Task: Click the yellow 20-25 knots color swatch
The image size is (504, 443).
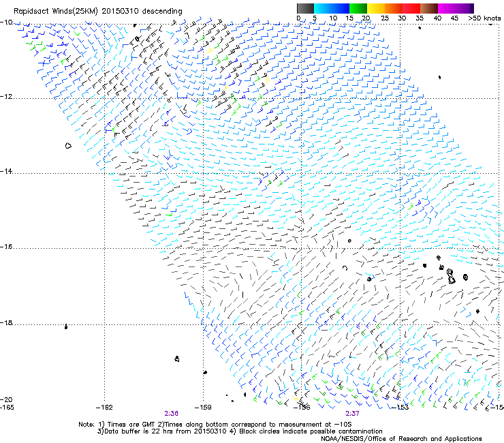Action: pos(376,8)
